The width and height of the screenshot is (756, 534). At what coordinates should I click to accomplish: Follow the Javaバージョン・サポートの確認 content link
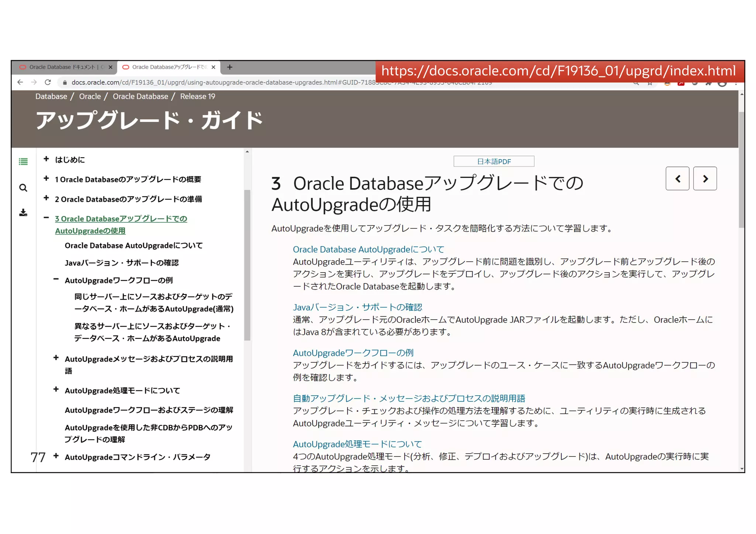click(x=357, y=307)
